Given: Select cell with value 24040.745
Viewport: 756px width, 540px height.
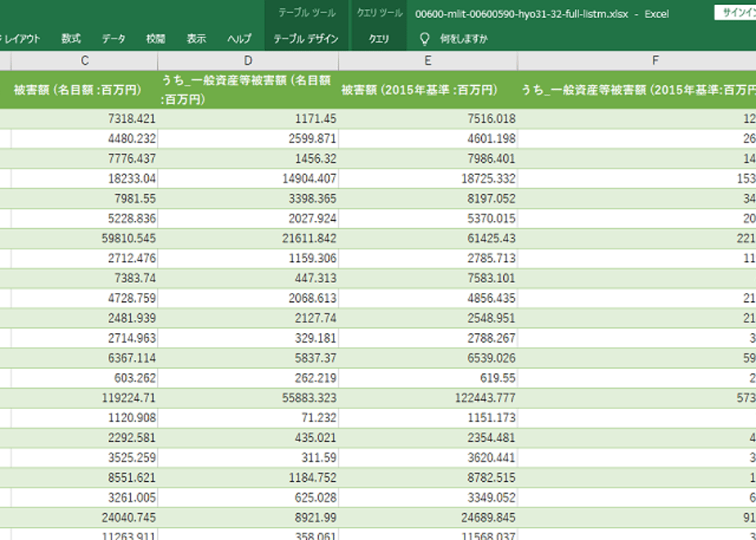Looking at the screenshot, I should click(x=84, y=518).
